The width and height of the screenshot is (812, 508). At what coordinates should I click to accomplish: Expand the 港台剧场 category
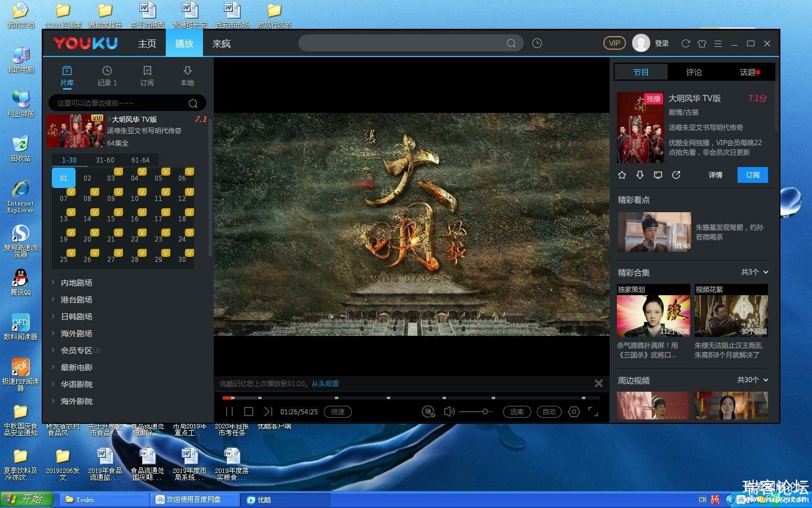pyautogui.click(x=76, y=300)
